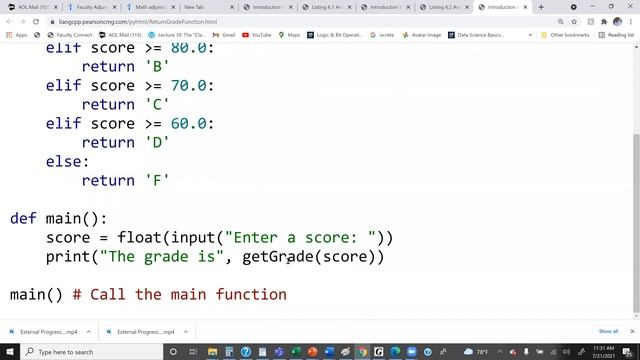The width and height of the screenshot is (640, 360).
Task: Open Cortana circle on the taskbar
Action: 173,352
